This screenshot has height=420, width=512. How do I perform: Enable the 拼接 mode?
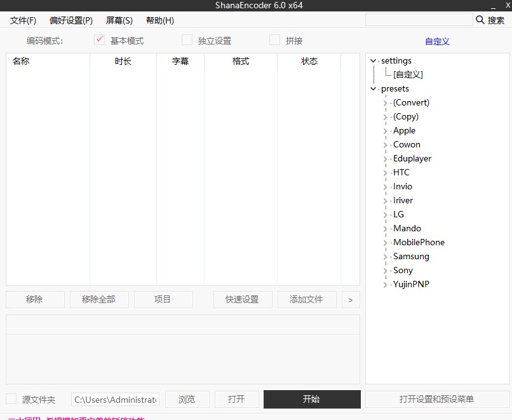[x=274, y=39]
